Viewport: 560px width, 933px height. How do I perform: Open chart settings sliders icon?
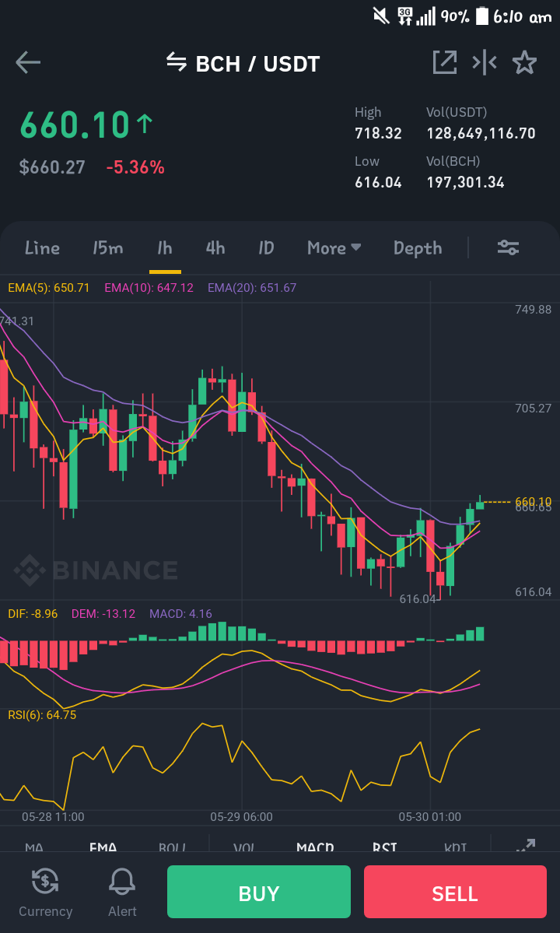tap(509, 247)
